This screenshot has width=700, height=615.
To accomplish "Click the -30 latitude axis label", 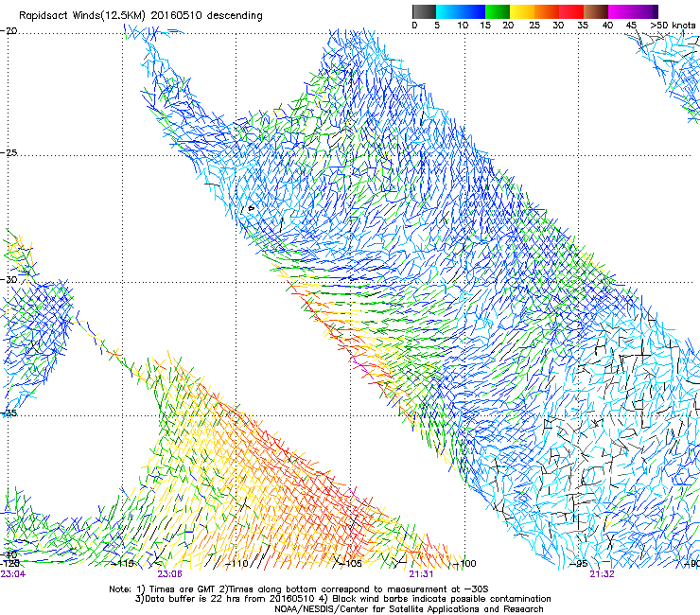I will (x=9, y=279).
